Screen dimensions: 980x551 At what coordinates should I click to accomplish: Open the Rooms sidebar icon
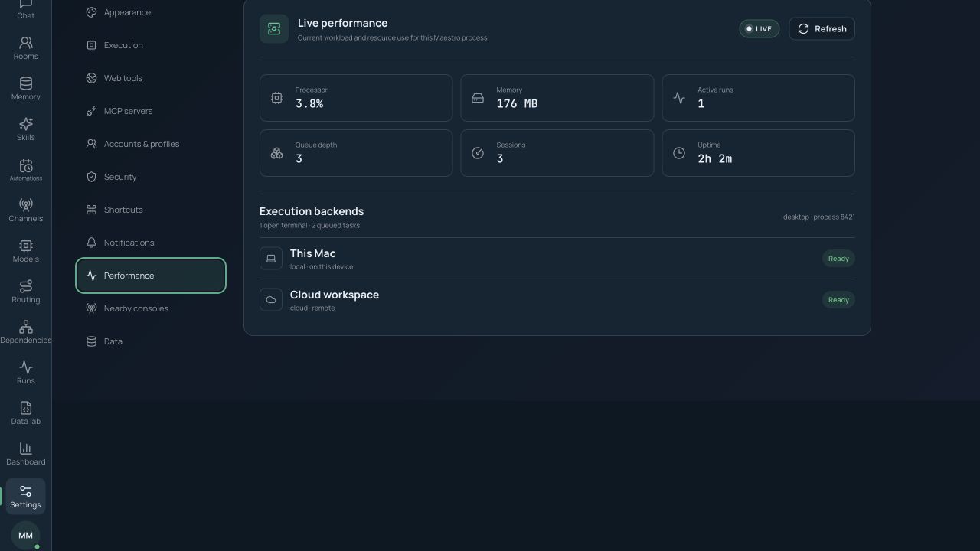coord(25,43)
